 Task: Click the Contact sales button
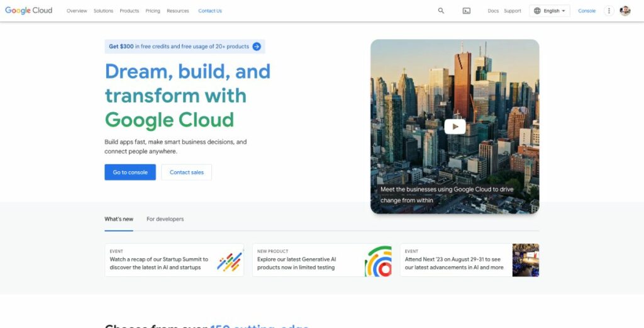[x=186, y=172]
